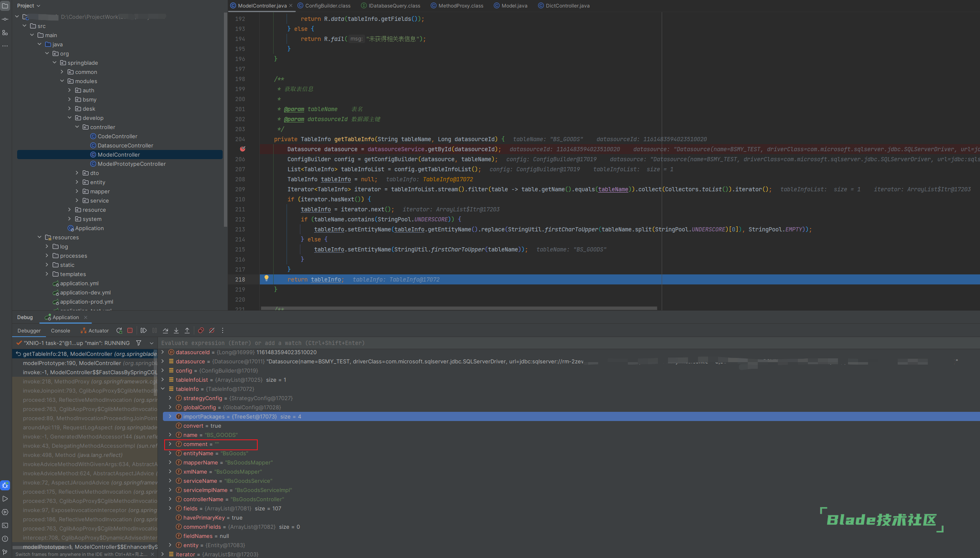980x558 pixels.
Task: Open the Structure tool window
Action: pyautogui.click(x=5, y=33)
